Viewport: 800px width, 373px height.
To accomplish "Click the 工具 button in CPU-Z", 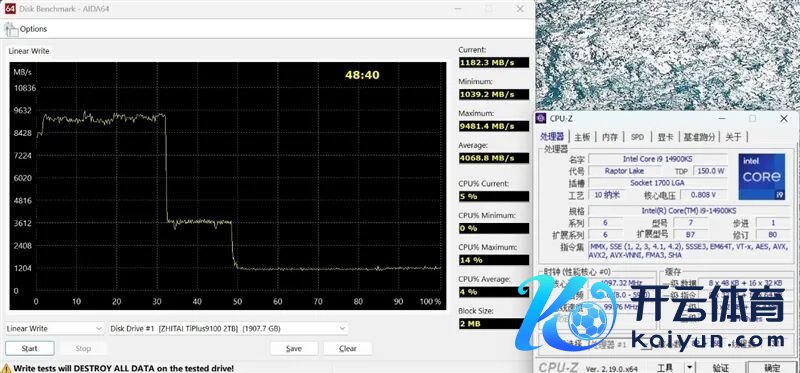I will [x=665, y=367].
